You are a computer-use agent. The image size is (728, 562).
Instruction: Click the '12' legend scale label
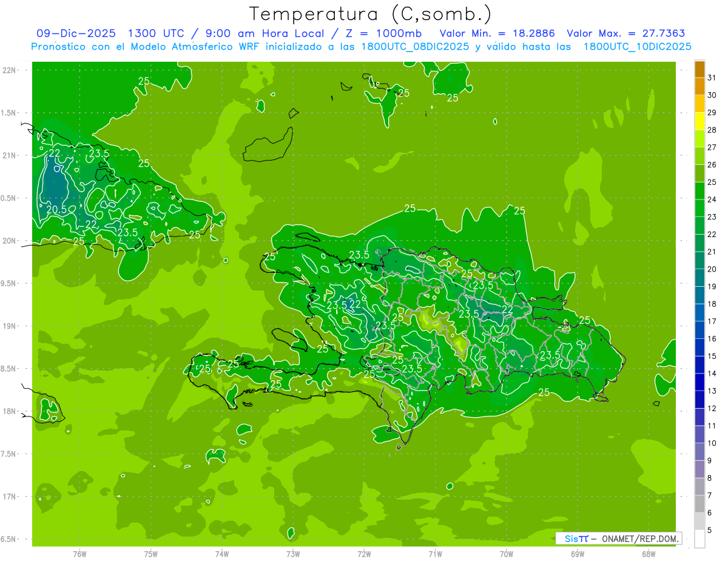pos(712,409)
